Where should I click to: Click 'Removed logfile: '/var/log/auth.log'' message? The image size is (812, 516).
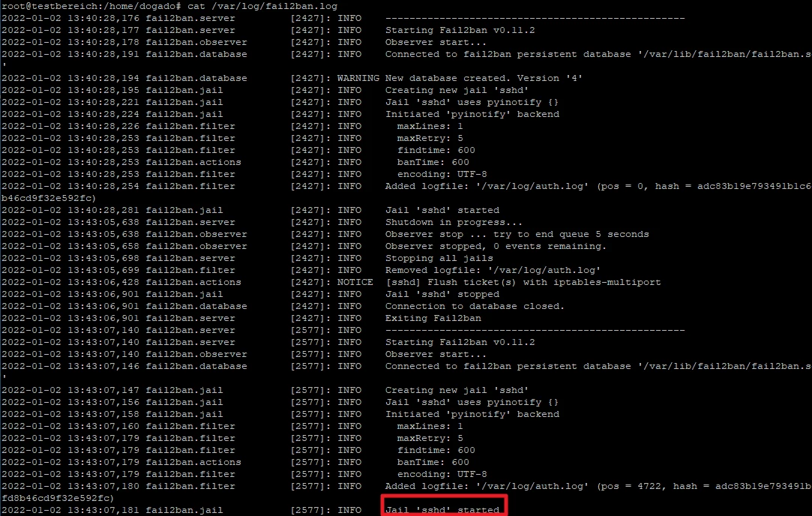[493, 271]
